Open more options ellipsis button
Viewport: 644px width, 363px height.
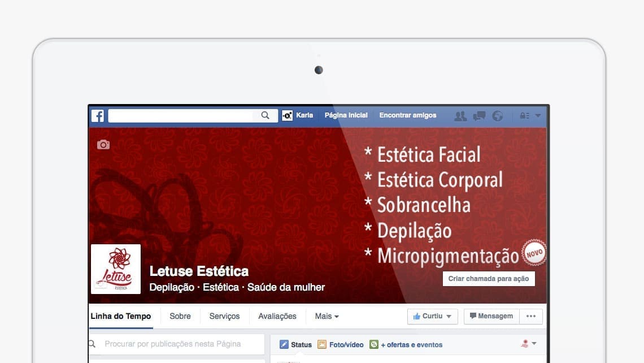click(x=531, y=316)
